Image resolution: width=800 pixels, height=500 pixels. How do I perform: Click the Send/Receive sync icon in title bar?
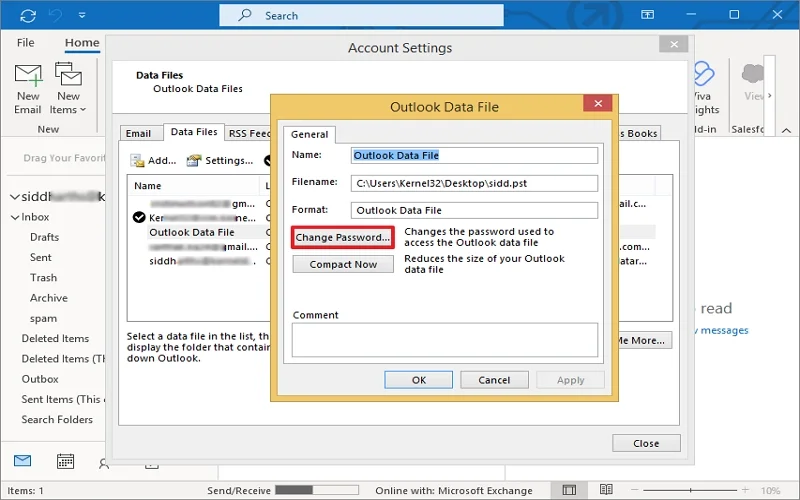point(28,16)
